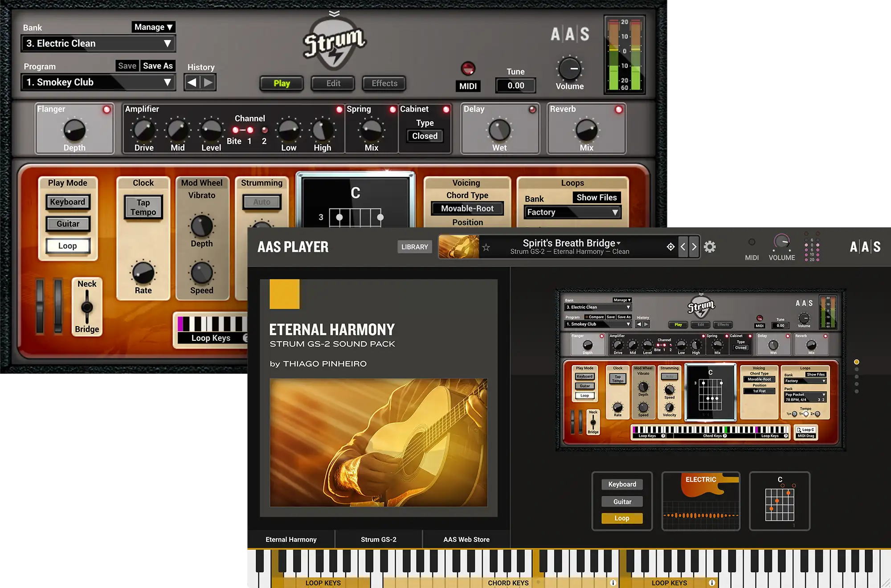Click the C chord diagram in AAS Player

coord(780,501)
